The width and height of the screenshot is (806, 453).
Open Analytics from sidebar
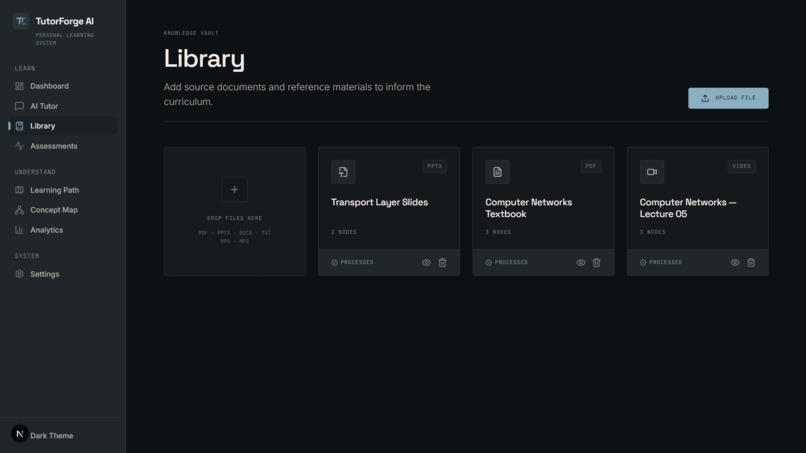62,230
